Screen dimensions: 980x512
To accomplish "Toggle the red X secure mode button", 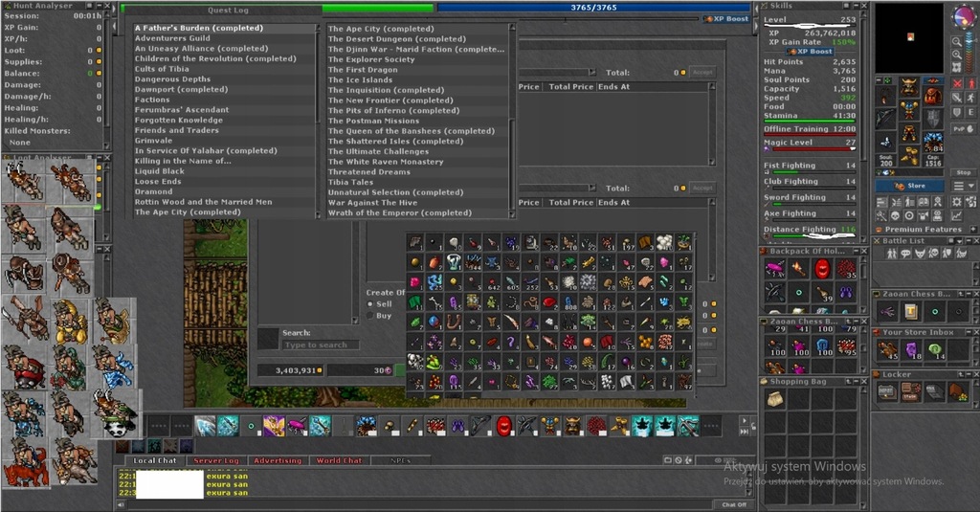I will [x=957, y=83].
